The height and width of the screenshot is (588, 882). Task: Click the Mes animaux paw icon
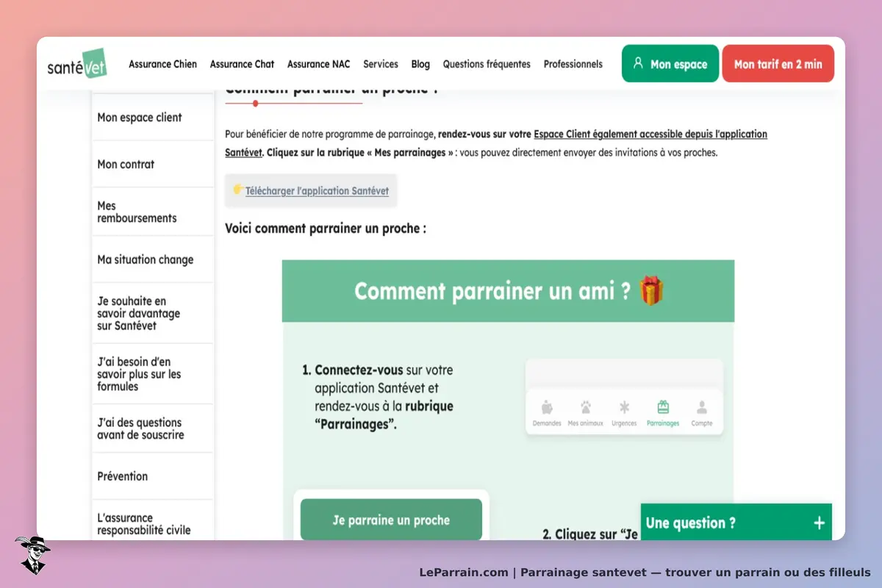(x=586, y=407)
